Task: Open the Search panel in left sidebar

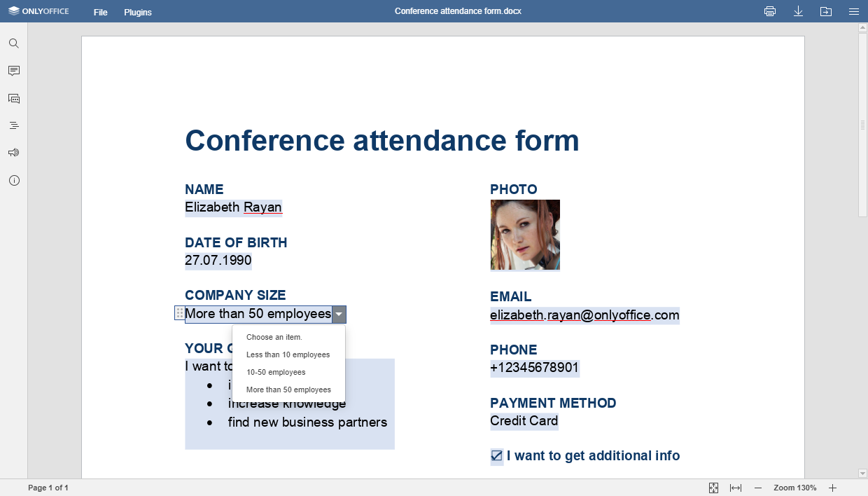Action: click(13, 43)
